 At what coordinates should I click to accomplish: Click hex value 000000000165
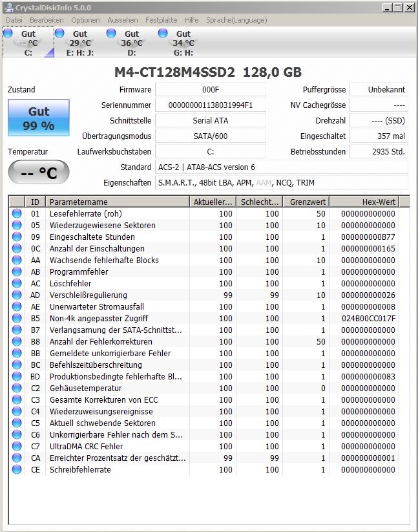(x=368, y=248)
